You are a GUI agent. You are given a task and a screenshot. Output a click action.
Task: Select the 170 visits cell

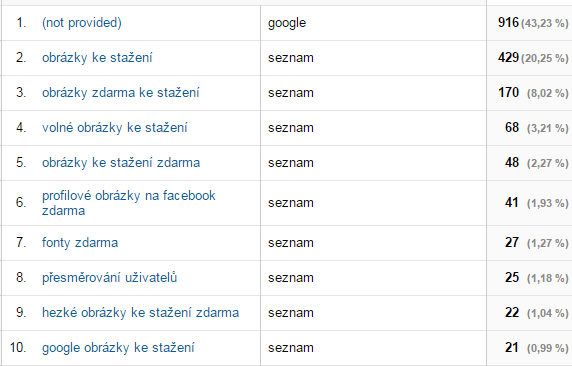point(508,93)
